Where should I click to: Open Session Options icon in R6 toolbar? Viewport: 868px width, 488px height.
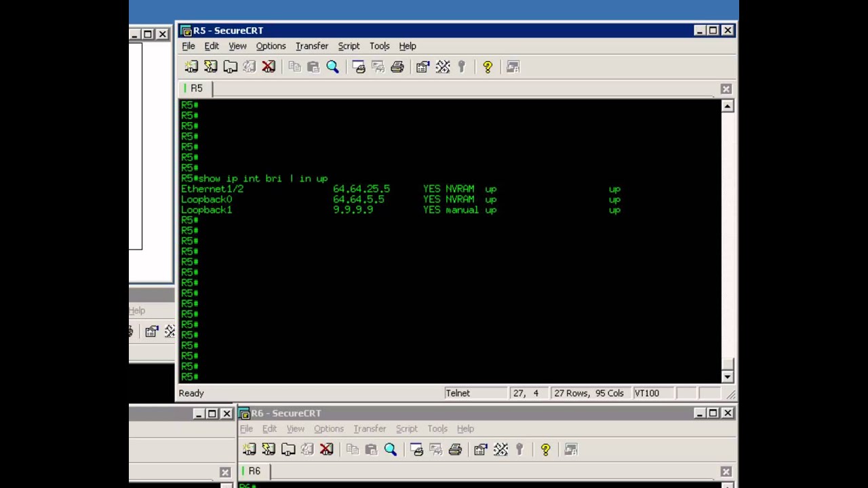[481, 449]
